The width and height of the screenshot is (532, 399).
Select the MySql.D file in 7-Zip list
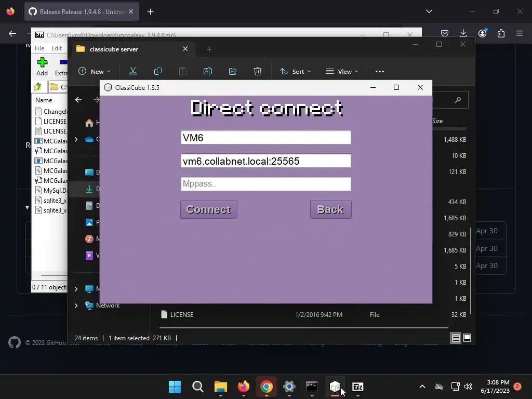click(51, 190)
